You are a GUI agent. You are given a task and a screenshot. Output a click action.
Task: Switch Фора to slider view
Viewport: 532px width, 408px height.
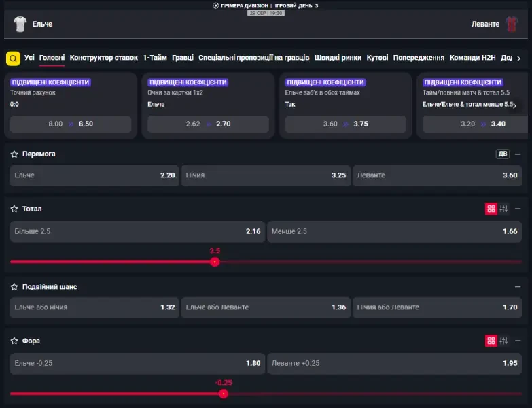click(x=503, y=341)
